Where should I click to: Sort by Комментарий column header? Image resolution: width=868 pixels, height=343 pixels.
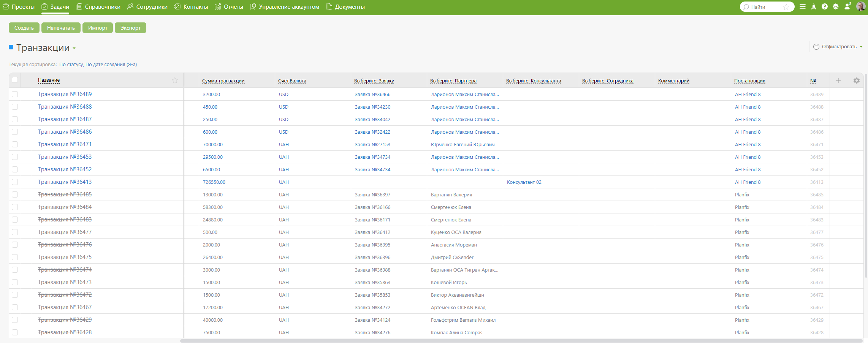673,81
